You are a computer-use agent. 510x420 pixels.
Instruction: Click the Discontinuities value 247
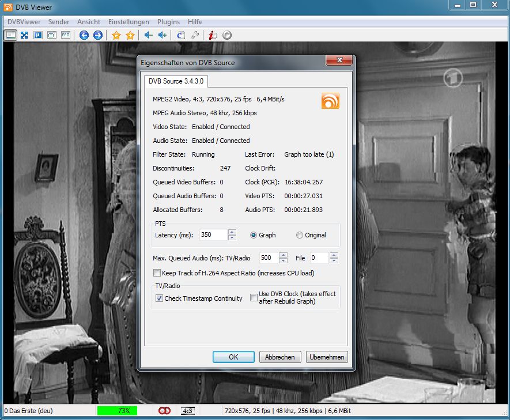225,168
